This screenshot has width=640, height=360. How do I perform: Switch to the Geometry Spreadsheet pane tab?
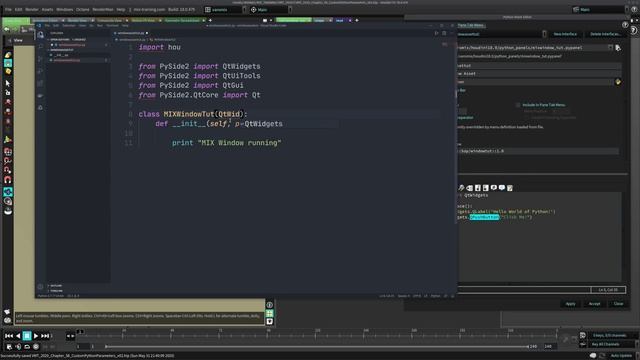point(182,20)
